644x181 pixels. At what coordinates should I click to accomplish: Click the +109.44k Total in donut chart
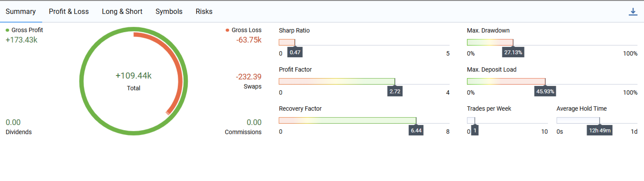tap(133, 76)
